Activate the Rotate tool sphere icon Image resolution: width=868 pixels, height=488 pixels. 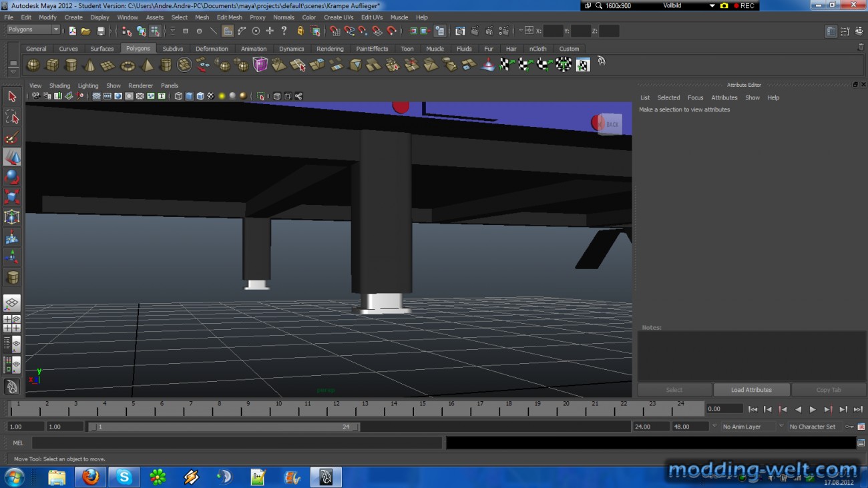pos(12,177)
